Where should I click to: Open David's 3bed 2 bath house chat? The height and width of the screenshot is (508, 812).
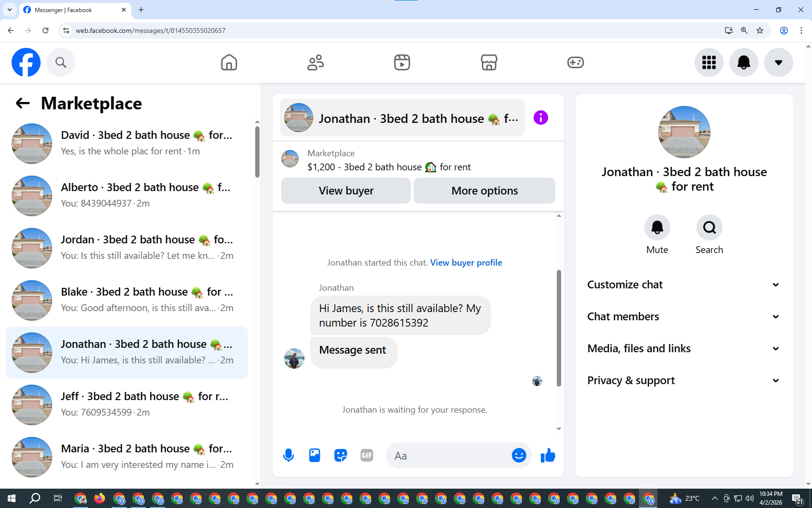127,144
